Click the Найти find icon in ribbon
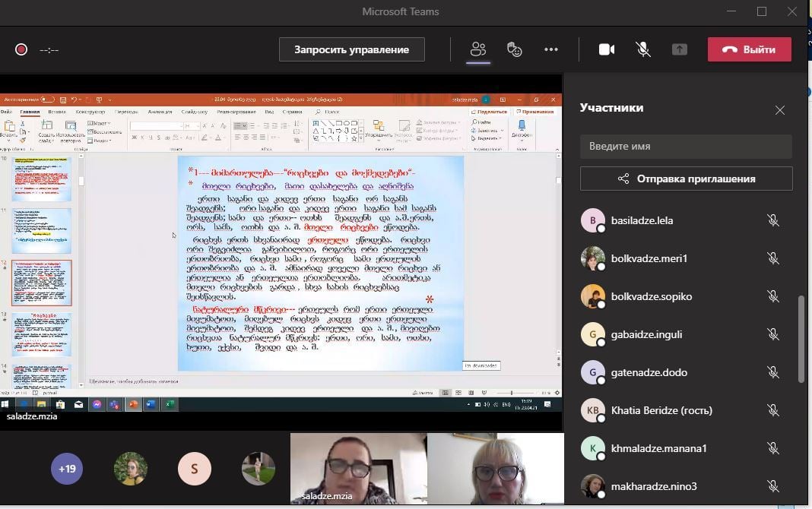The width and height of the screenshot is (812, 509). point(481,122)
